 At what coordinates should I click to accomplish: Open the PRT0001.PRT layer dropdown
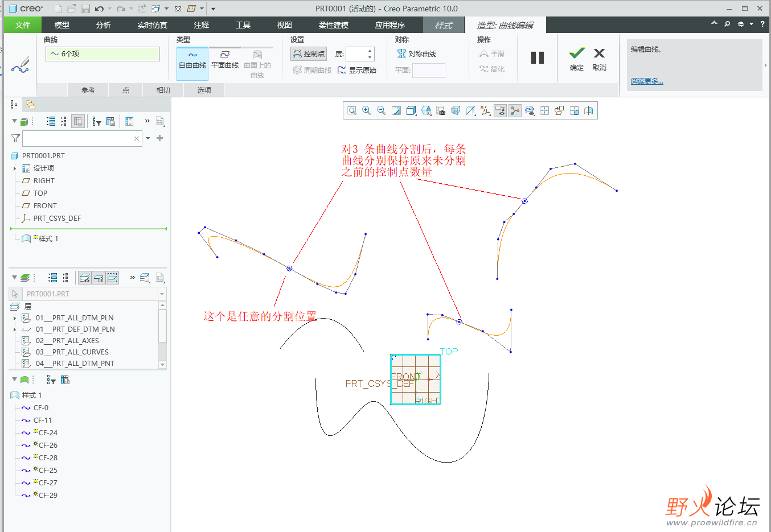coord(162,294)
